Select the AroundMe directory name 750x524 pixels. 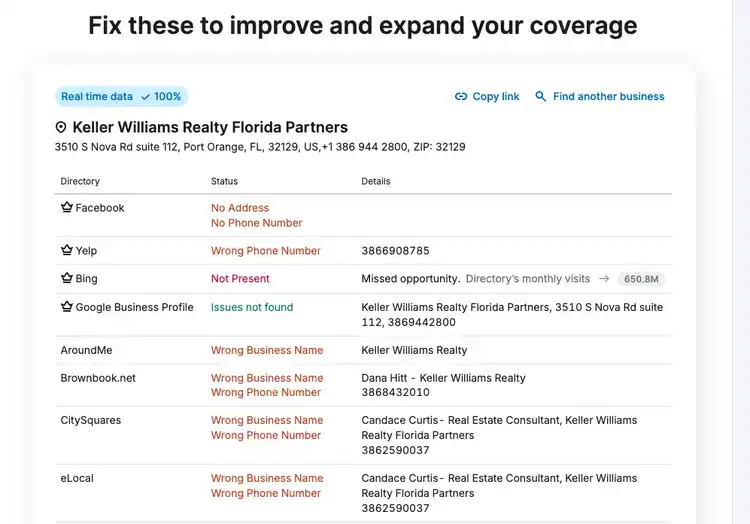(x=86, y=350)
